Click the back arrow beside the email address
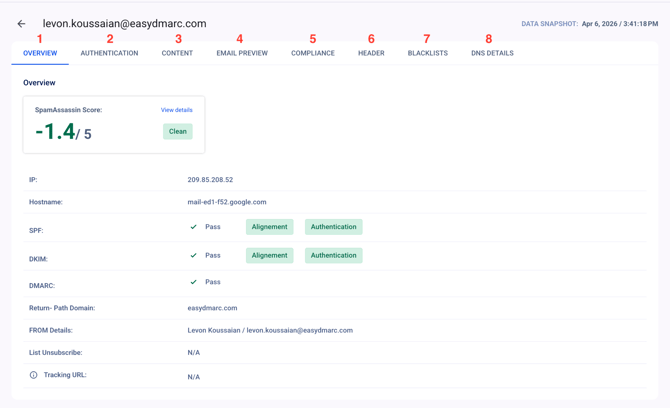Viewport: 670px width, 408px height. click(21, 24)
